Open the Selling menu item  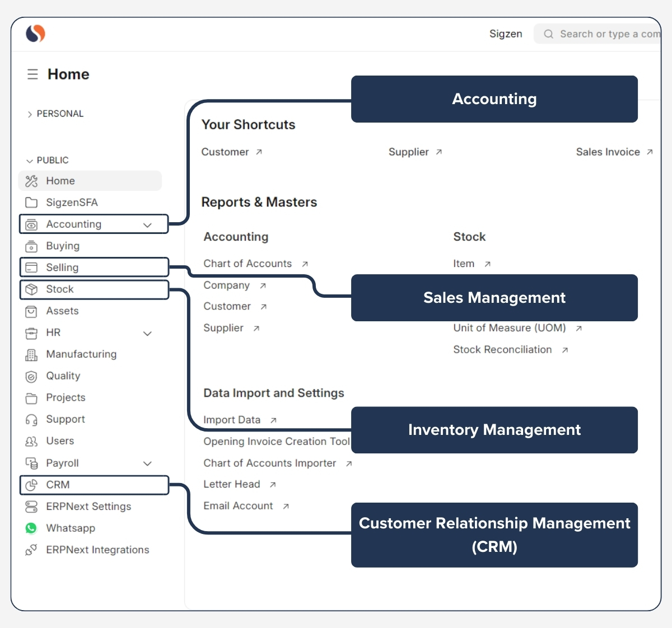coord(62,268)
